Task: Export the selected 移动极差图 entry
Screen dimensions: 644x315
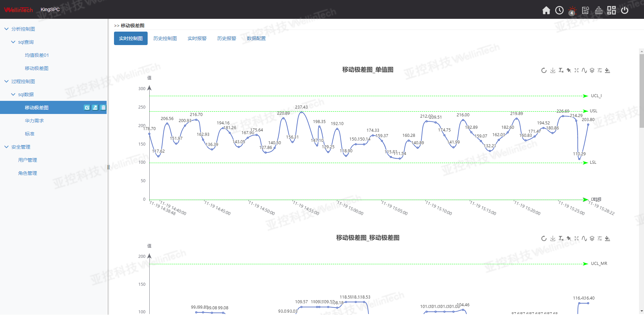Action: [95, 108]
